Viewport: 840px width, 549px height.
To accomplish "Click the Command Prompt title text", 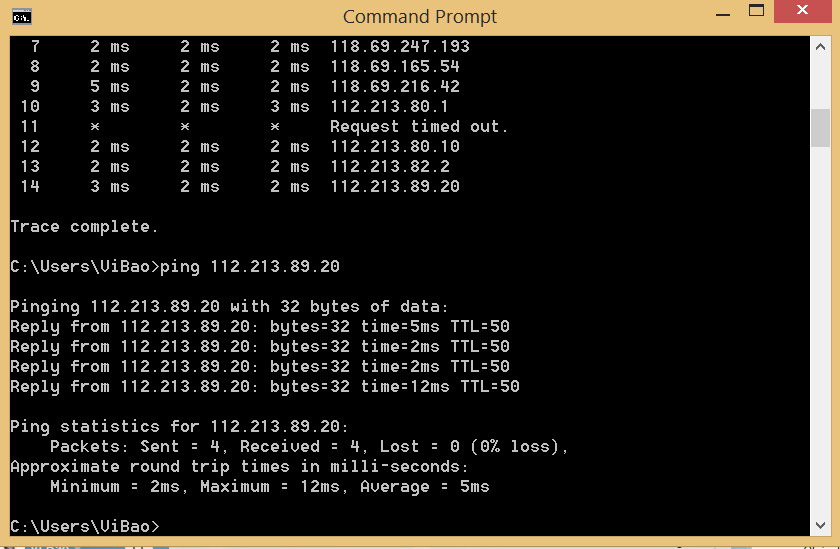I will pos(419,17).
